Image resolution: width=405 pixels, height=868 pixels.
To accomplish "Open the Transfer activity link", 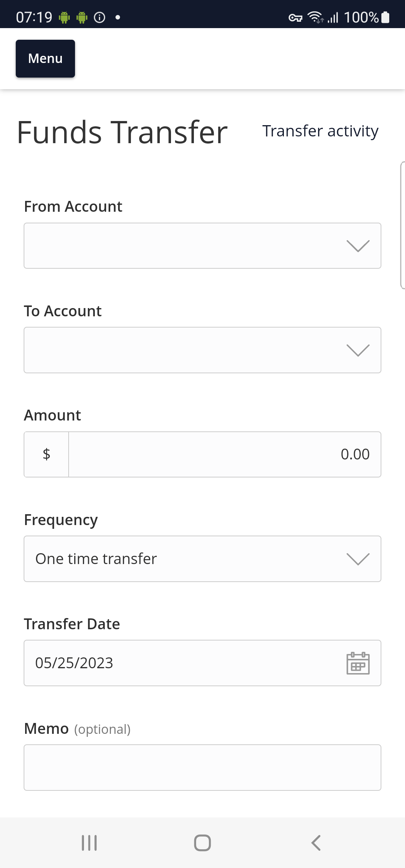I will tap(320, 131).
